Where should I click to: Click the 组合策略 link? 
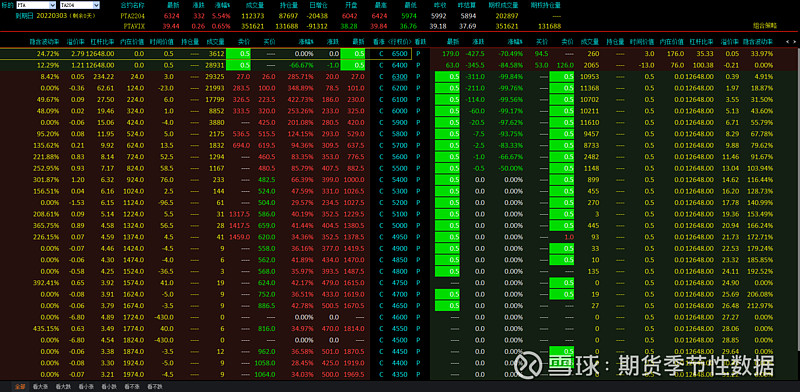coord(764,25)
